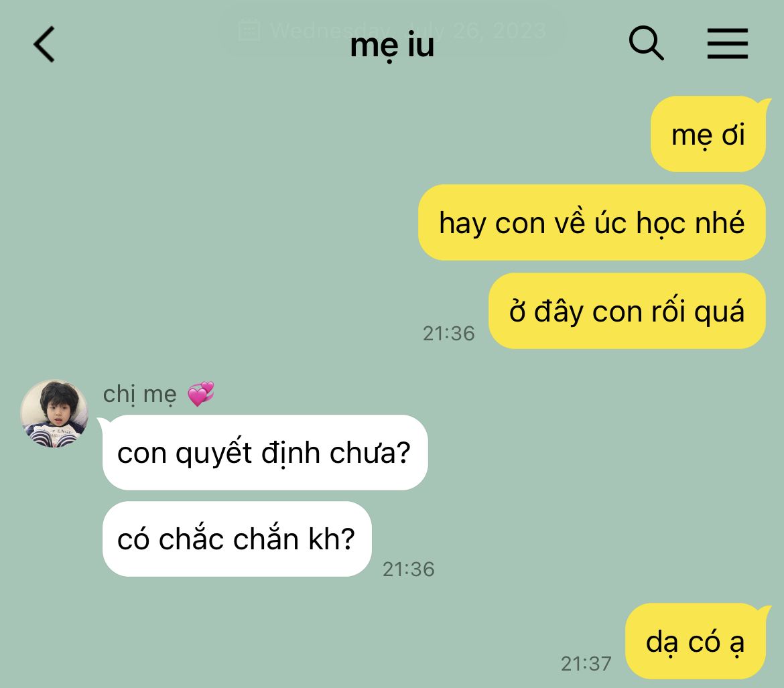Tap the faded Wednesday July 26, 2023 date banner
Image resolution: width=784 pixels, height=688 pixels.
click(x=393, y=31)
